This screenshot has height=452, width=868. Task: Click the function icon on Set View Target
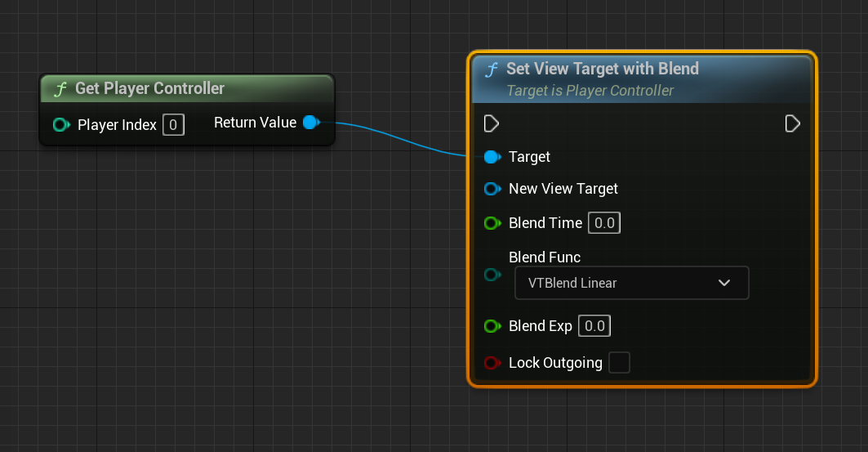(492, 69)
